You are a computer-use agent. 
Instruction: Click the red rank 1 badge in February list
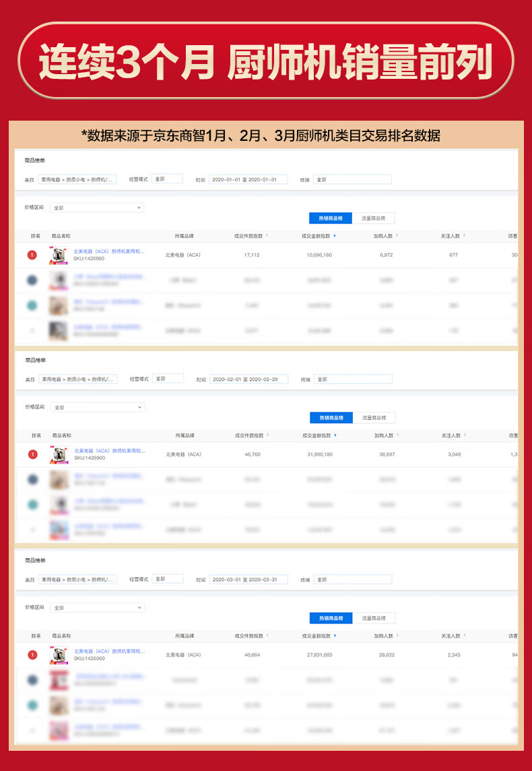click(x=33, y=454)
